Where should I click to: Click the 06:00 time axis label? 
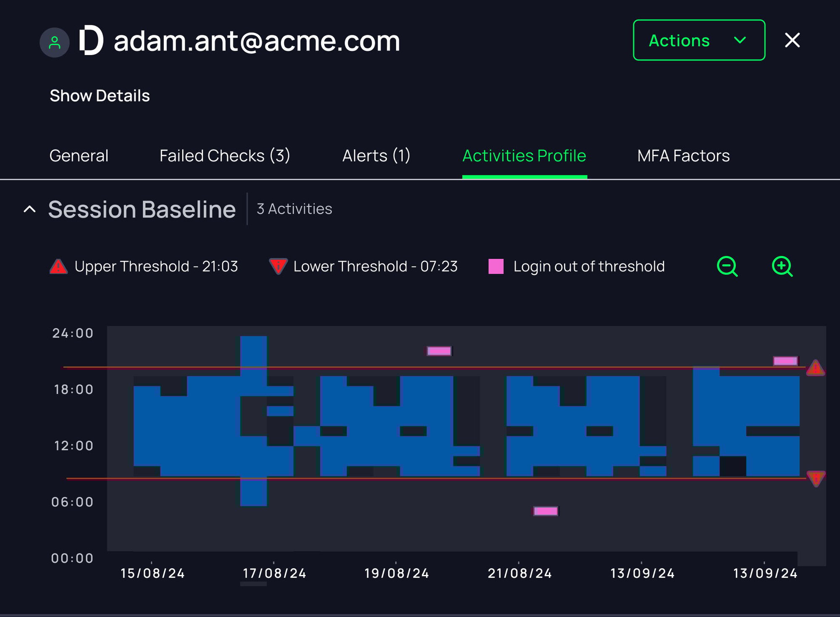pos(72,502)
